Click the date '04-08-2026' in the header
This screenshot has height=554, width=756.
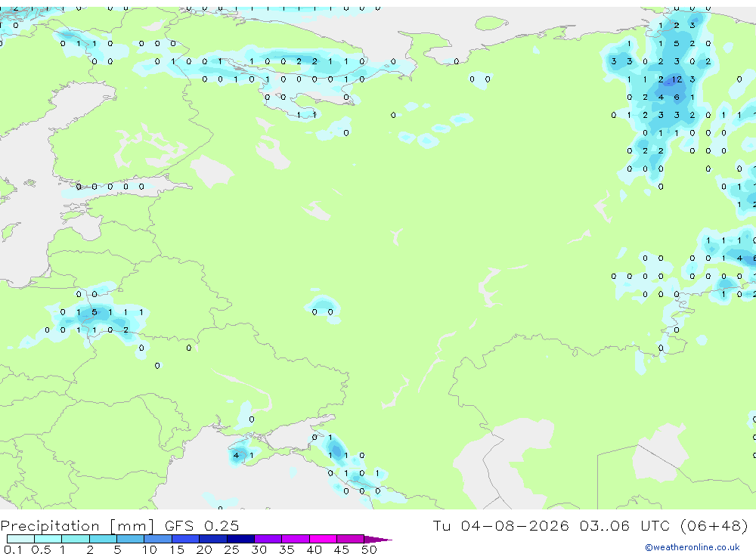point(515,525)
